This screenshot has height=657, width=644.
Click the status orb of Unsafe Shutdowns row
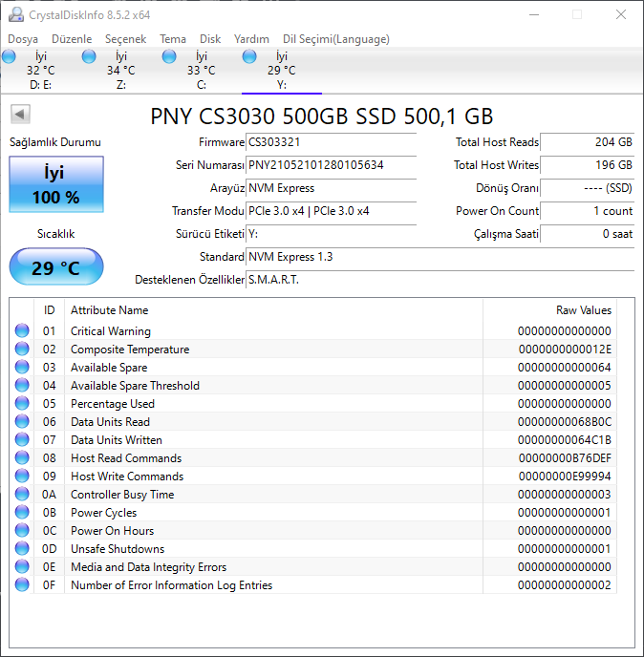22,548
